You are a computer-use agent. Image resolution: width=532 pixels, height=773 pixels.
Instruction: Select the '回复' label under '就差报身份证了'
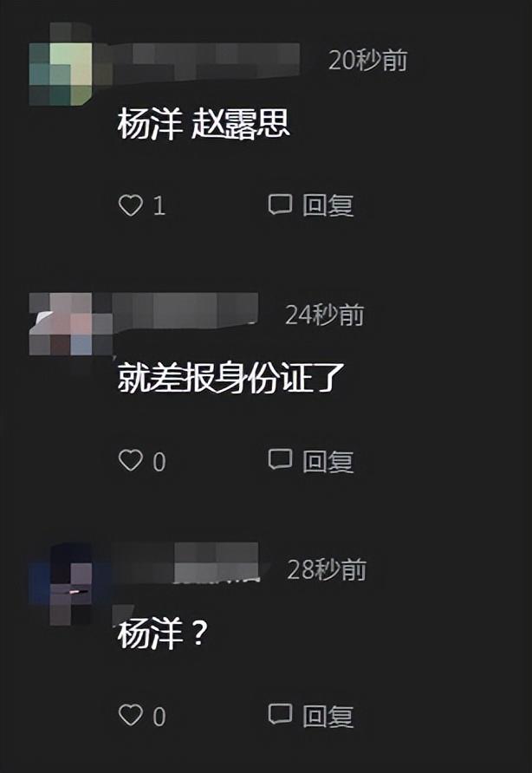(x=328, y=461)
